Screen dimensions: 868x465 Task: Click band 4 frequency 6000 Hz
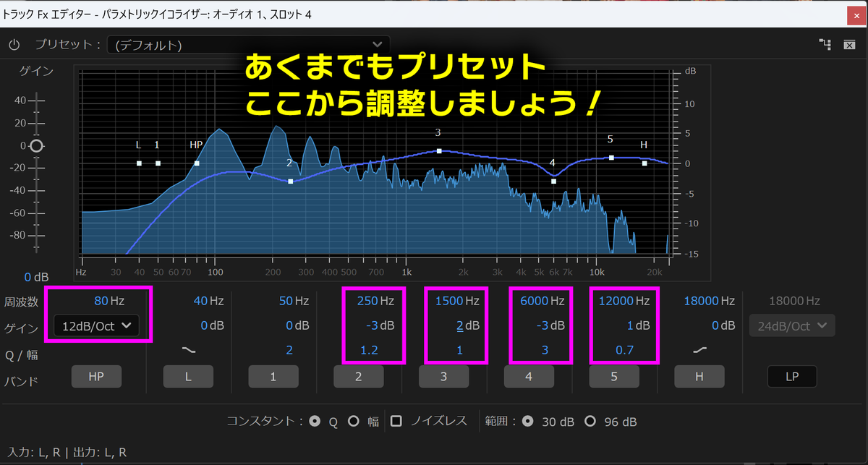(542, 300)
